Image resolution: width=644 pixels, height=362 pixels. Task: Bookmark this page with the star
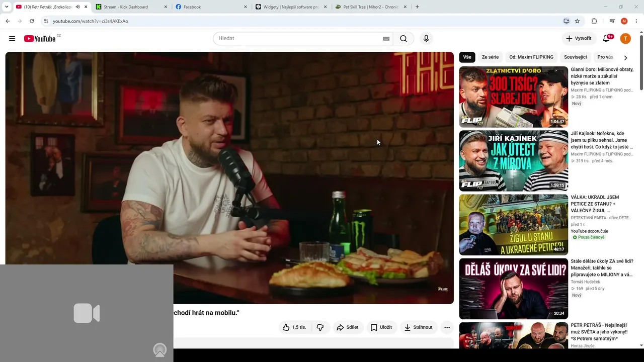coord(577,21)
